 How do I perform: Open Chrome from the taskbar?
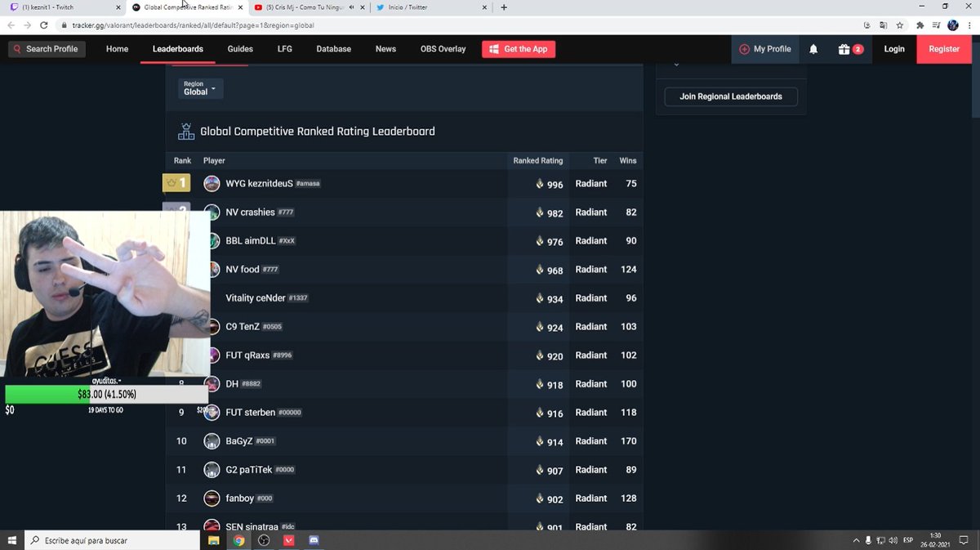click(x=238, y=540)
